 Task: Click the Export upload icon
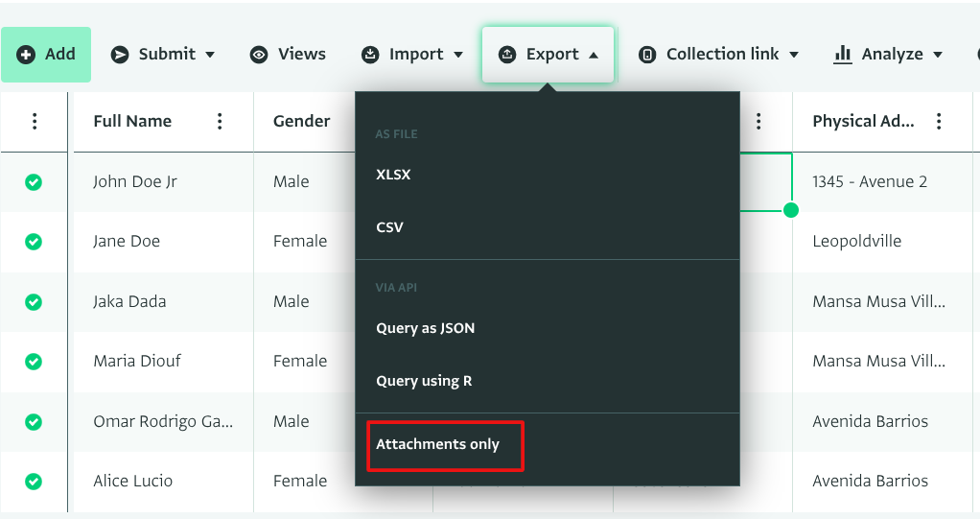[x=507, y=55]
